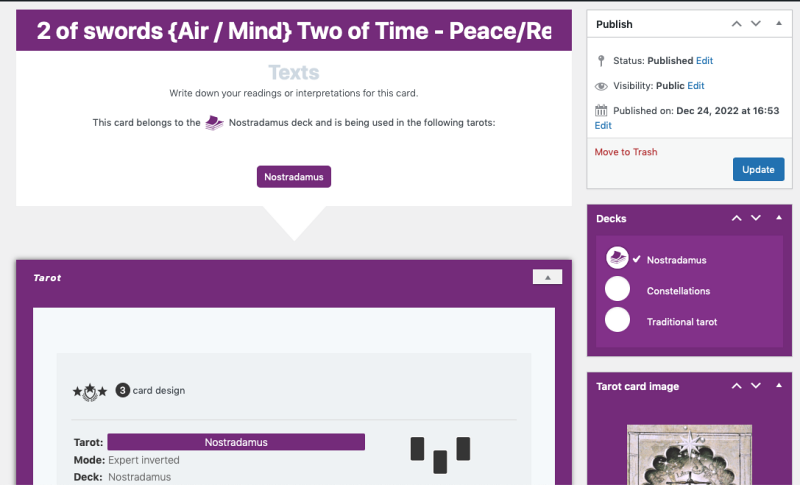Click the Tarot panel title

pyautogui.click(x=47, y=278)
